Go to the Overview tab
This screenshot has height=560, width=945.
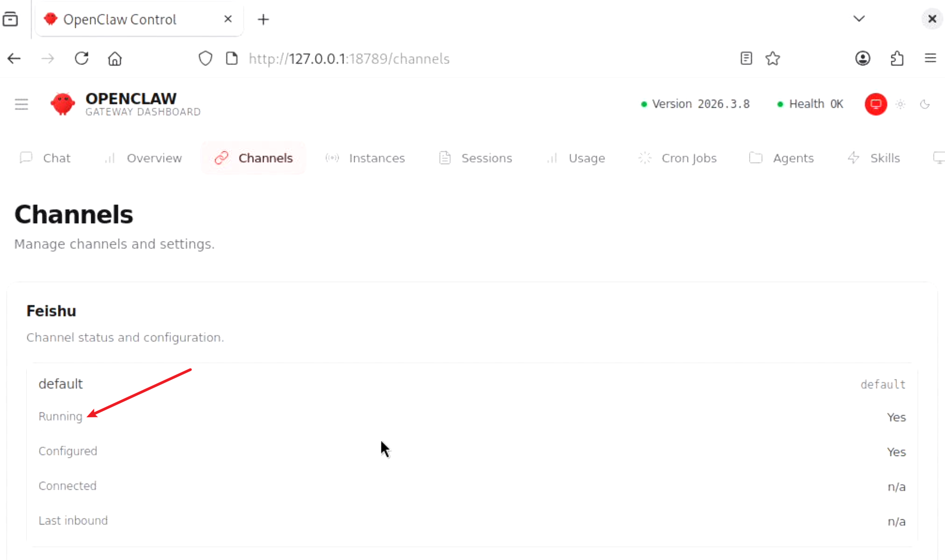(x=143, y=158)
